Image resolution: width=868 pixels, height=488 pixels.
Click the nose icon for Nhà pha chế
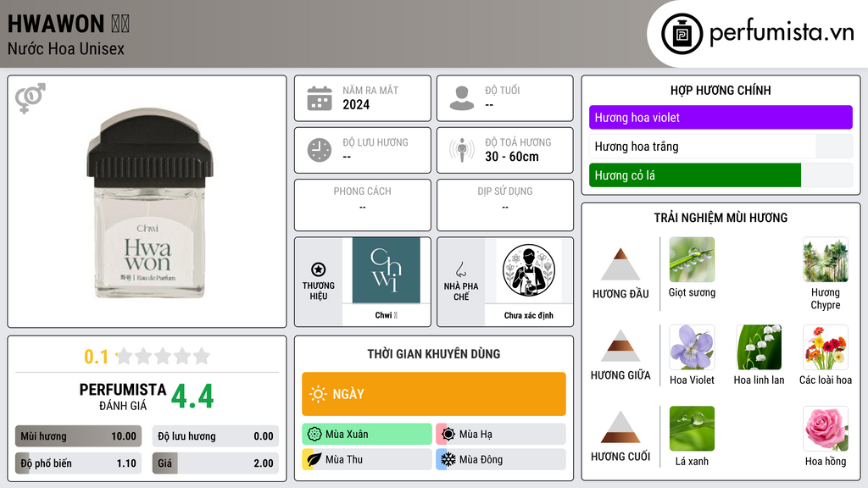point(460,269)
